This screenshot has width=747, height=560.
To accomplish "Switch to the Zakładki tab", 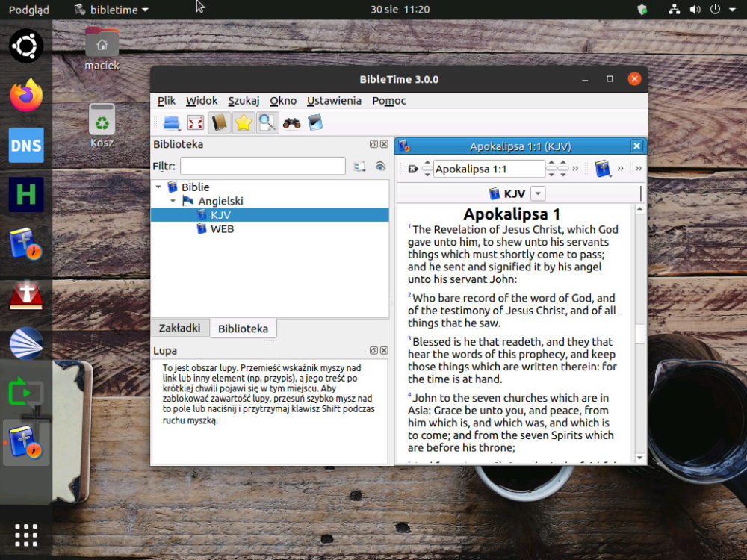I will 179,328.
